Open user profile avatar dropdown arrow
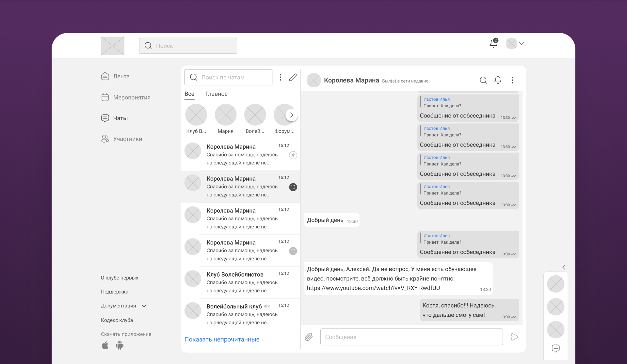Viewport: 627px width, 364px height. click(522, 43)
